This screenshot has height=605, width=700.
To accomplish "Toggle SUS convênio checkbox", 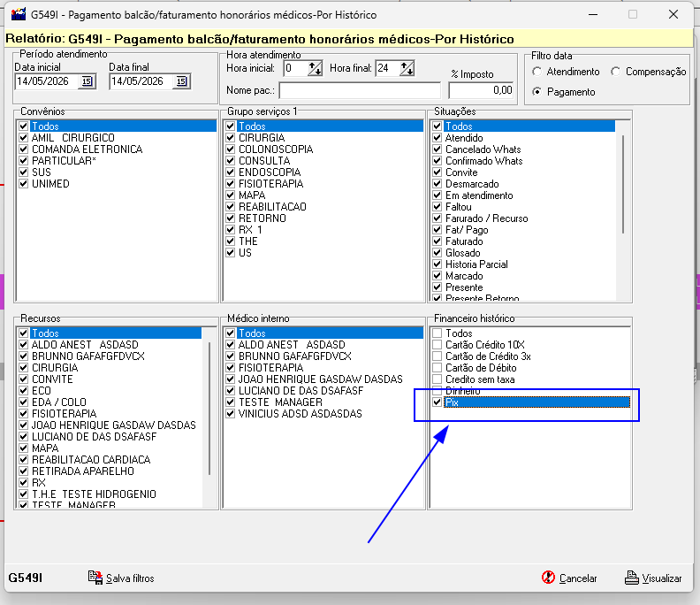I will tap(24, 172).
